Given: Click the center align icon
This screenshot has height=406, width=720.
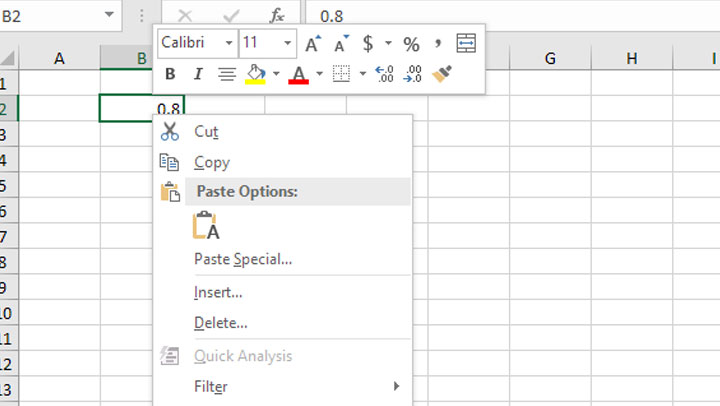Looking at the screenshot, I should click(227, 74).
